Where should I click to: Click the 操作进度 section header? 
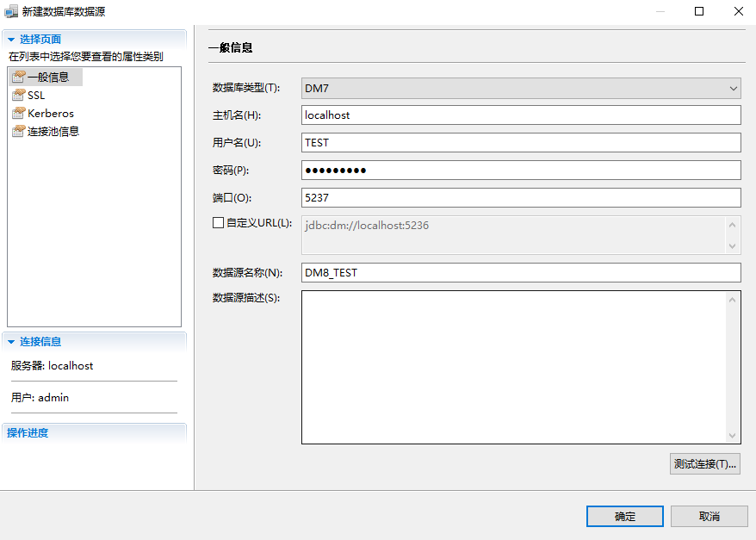(x=28, y=433)
